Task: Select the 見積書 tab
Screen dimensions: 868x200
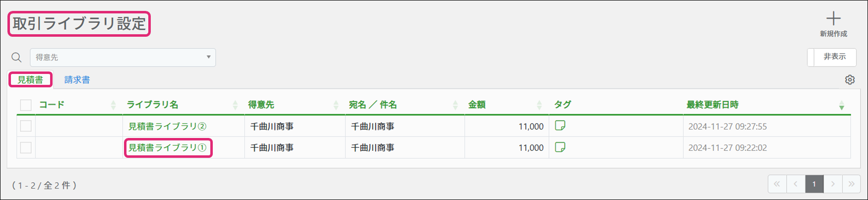Action: (30, 80)
